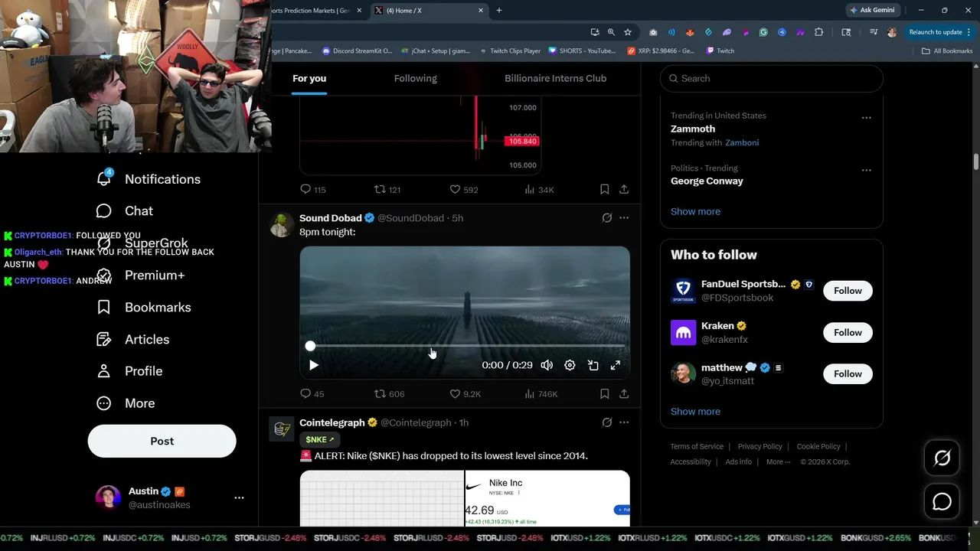Open the Chrome extensions puzzle icon
The image size is (980, 551).
(x=819, y=32)
